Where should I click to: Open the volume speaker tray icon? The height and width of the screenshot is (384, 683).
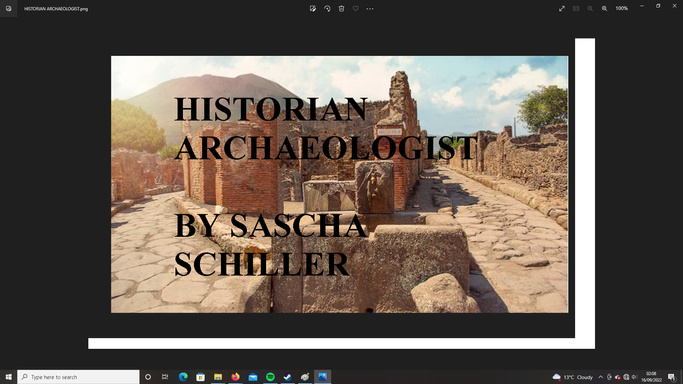(x=634, y=377)
